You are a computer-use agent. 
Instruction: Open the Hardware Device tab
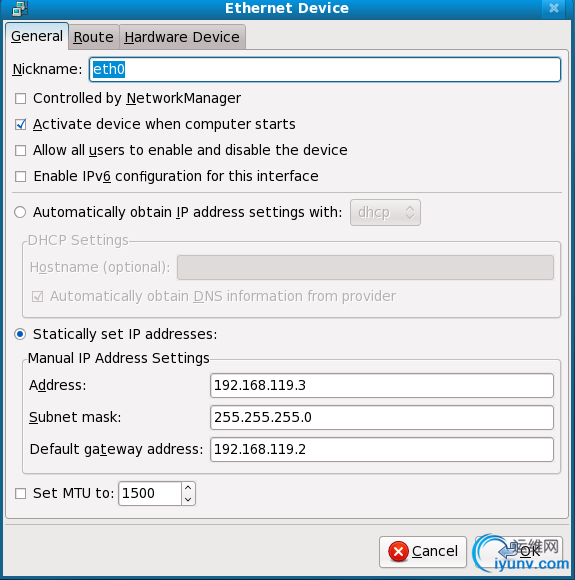click(x=182, y=37)
